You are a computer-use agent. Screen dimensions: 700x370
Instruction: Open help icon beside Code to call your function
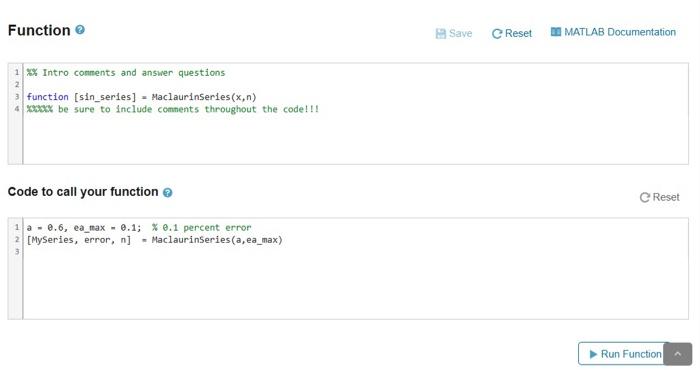point(167,192)
